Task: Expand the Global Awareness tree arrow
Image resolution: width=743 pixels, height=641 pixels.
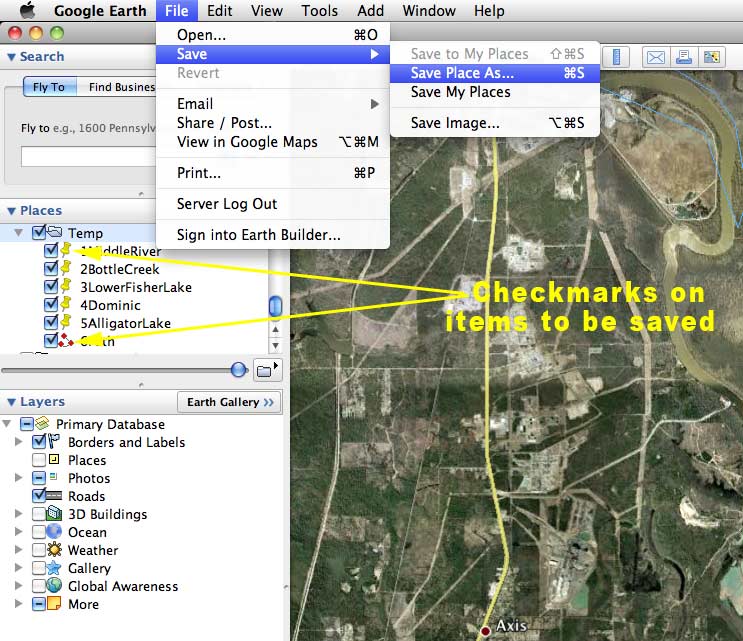Action: click(x=18, y=586)
